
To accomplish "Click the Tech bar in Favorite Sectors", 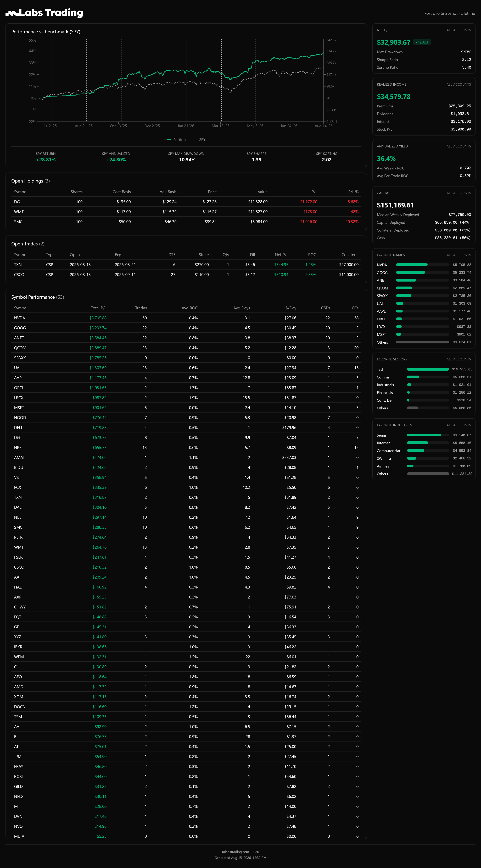I will click(428, 369).
